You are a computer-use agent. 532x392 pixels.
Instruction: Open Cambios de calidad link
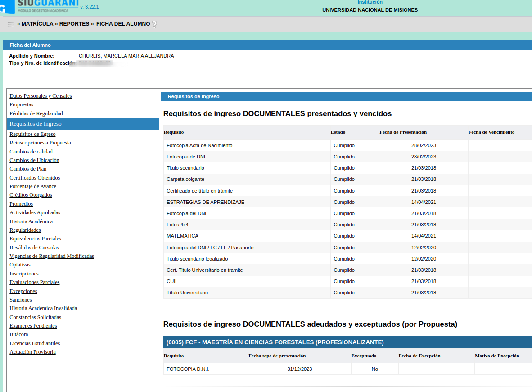click(x=31, y=152)
